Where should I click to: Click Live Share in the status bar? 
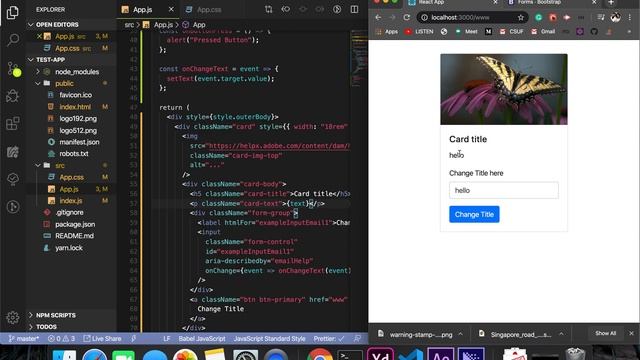(x=102, y=338)
